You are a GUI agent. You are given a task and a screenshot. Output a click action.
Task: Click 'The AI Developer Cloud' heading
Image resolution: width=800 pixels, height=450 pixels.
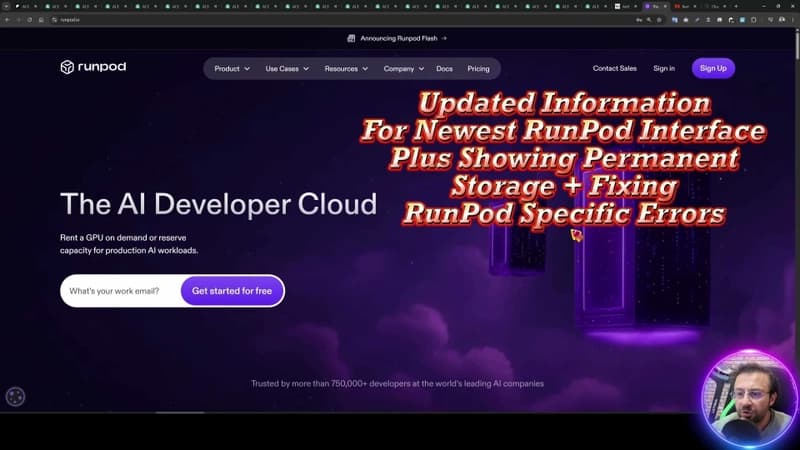pos(218,204)
